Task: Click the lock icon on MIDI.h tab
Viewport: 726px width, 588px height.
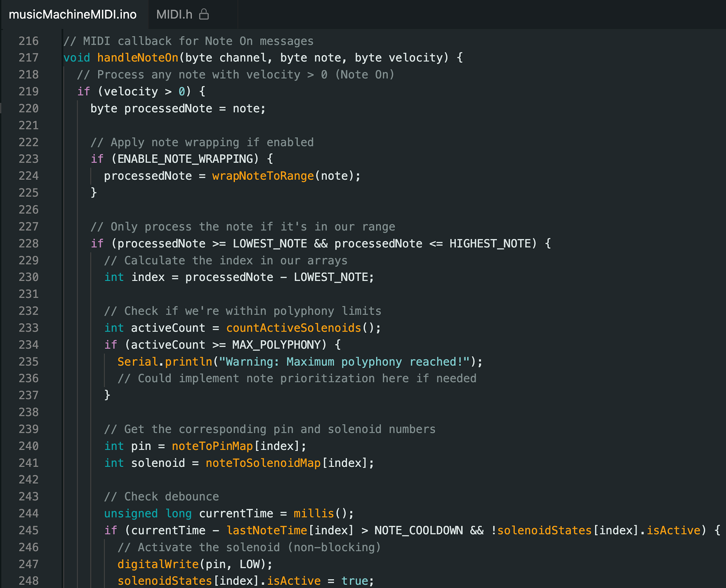Action: [x=204, y=14]
